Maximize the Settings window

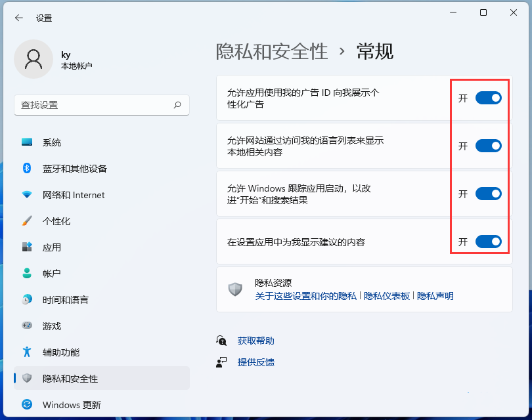tap(483, 12)
